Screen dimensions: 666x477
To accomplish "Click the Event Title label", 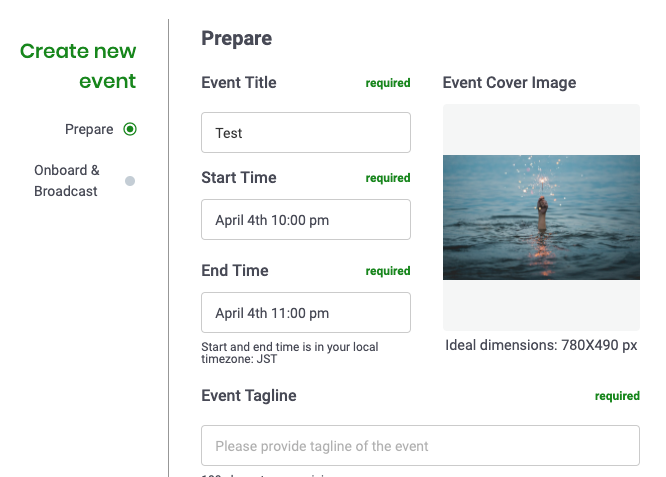I will (239, 82).
